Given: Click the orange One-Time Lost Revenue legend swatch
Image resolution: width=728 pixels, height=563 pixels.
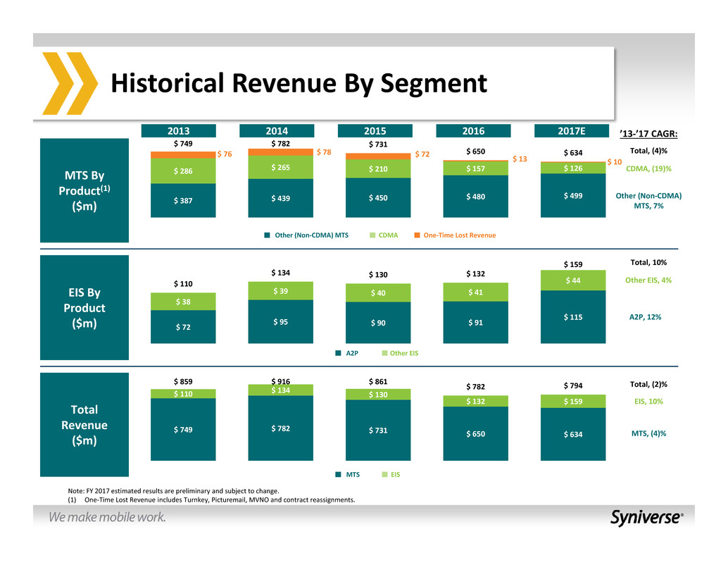Looking at the screenshot, I should [x=417, y=235].
